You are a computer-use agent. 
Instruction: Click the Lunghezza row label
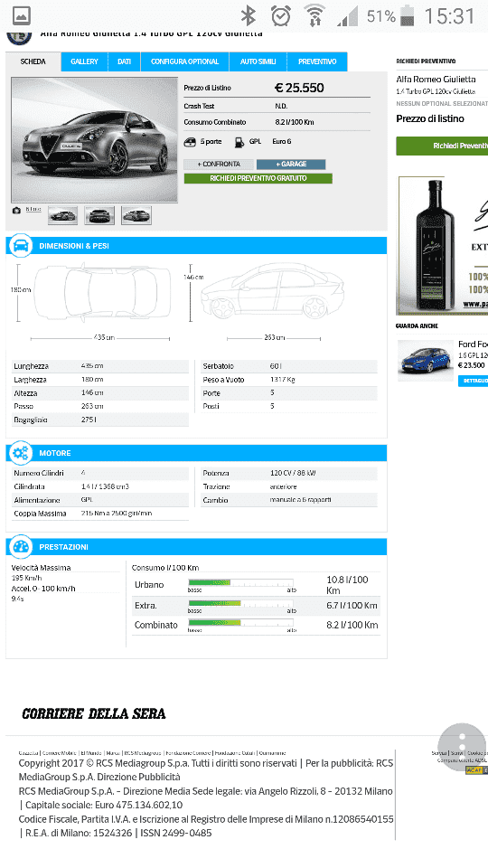click(31, 366)
